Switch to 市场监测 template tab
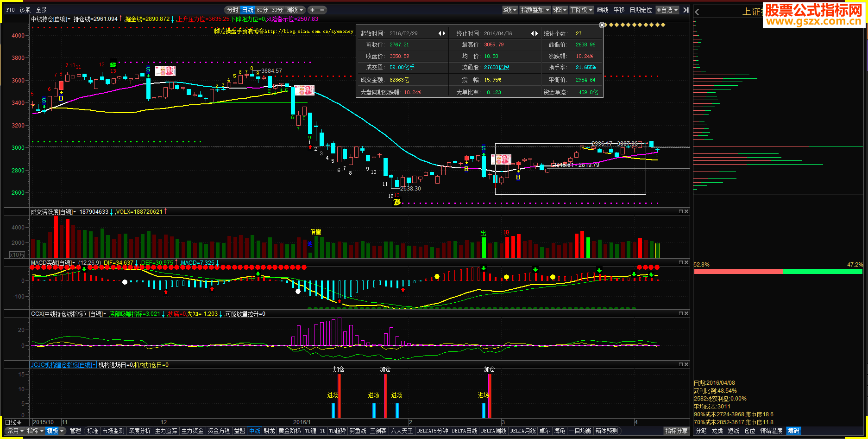 tap(113, 431)
